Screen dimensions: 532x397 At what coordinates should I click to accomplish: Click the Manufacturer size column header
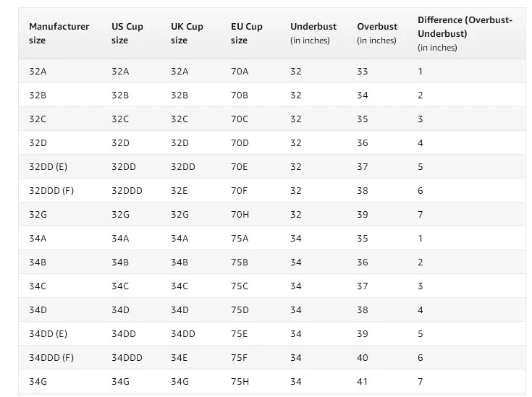(x=59, y=33)
